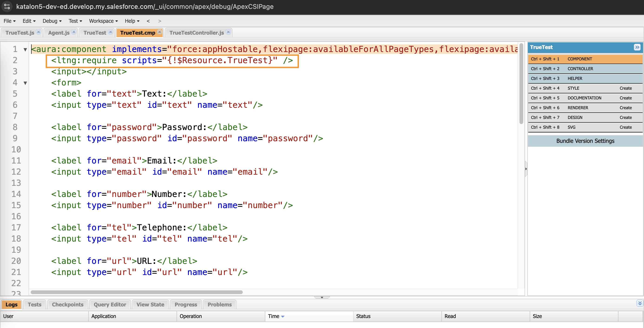The width and height of the screenshot is (644, 328).
Task: Open the Edit menu
Action: pyautogui.click(x=29, y=21)
